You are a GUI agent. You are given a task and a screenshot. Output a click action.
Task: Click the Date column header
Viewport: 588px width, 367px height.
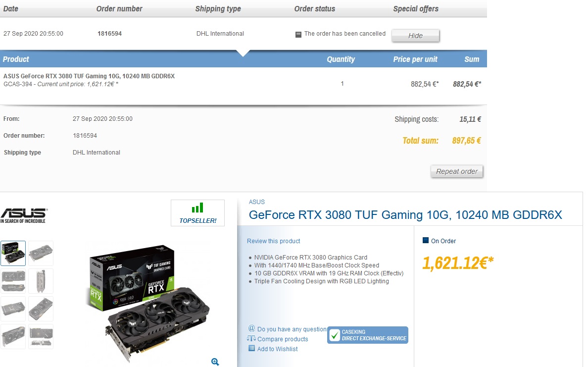point(10,8)
